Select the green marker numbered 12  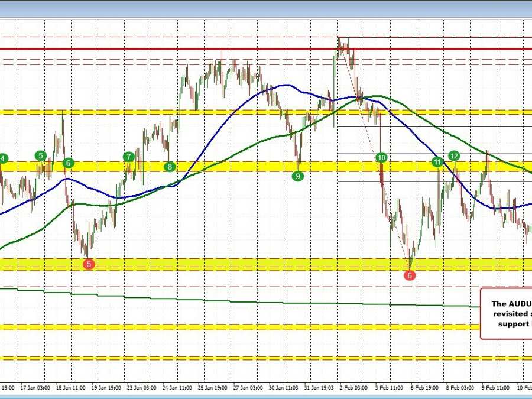[x=454, y=155]
